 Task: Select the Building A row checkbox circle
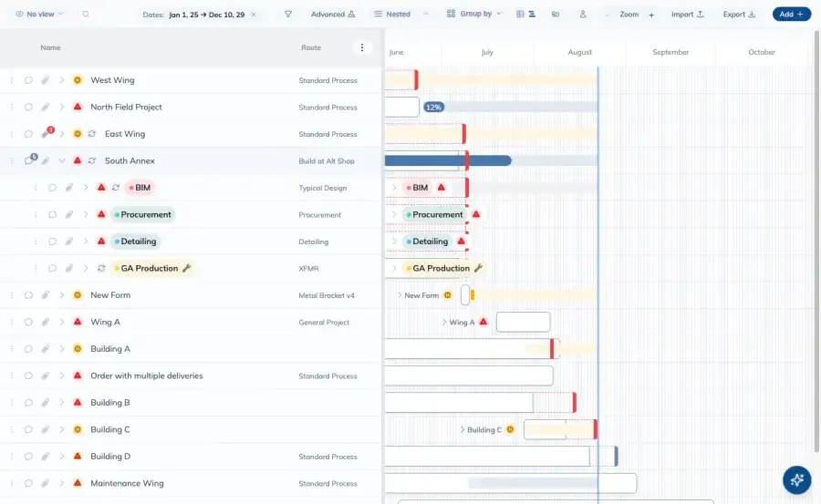coord(28,348)
